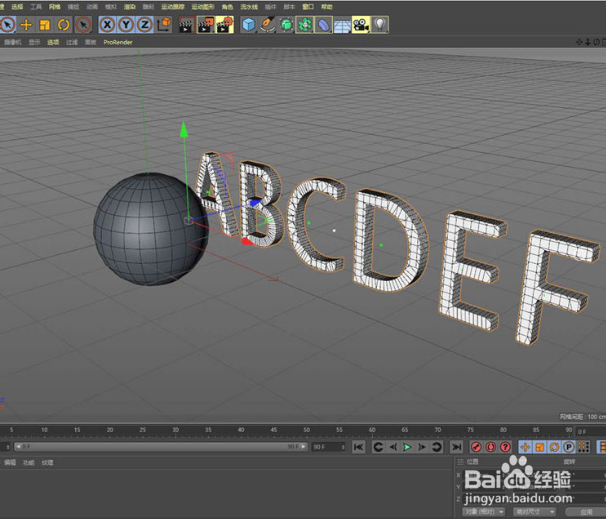Toggle position keying cross icon

[x=525, y=447]
